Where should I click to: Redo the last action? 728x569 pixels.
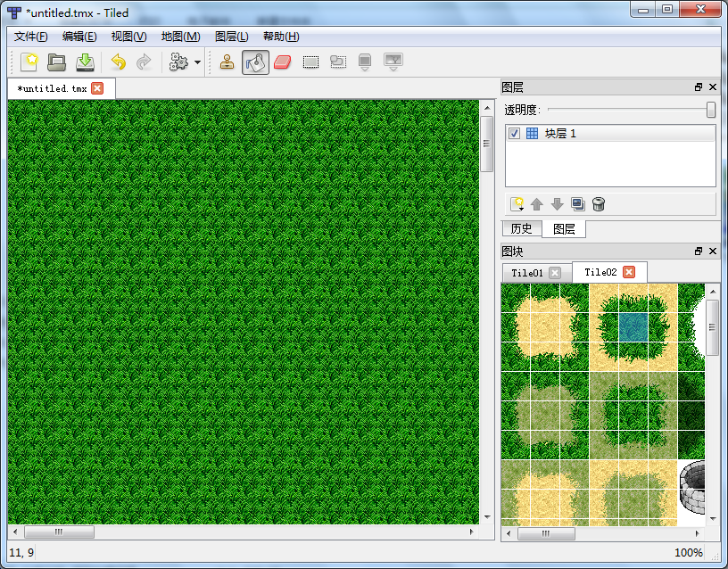tap(144, 62)
